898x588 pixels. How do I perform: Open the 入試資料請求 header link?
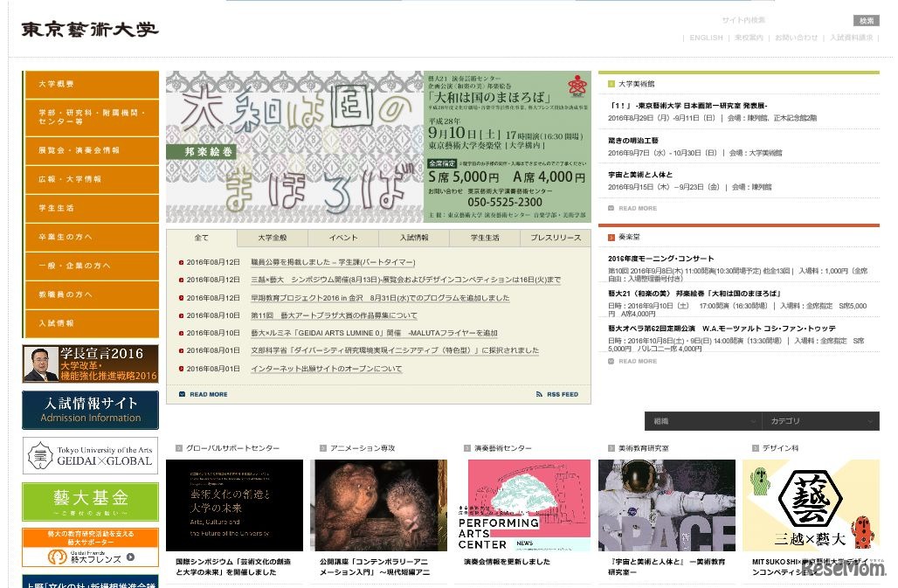tap(852, 38)
